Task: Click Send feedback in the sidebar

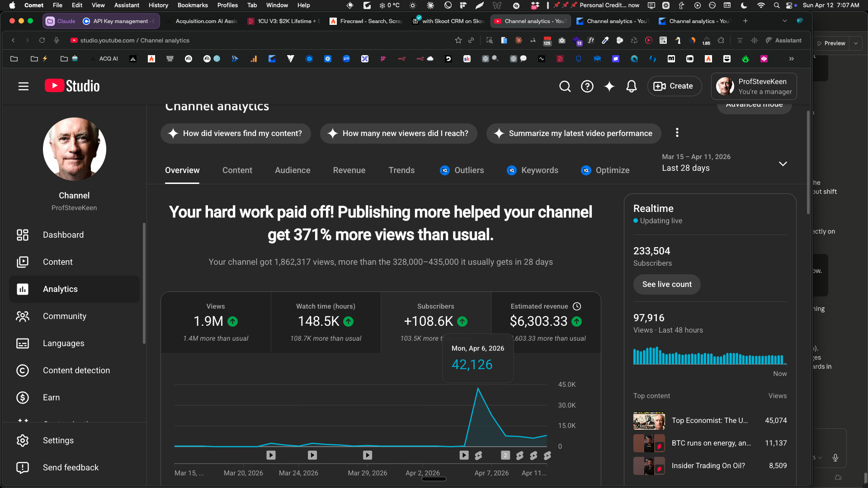Action: [x=74, y=468]
